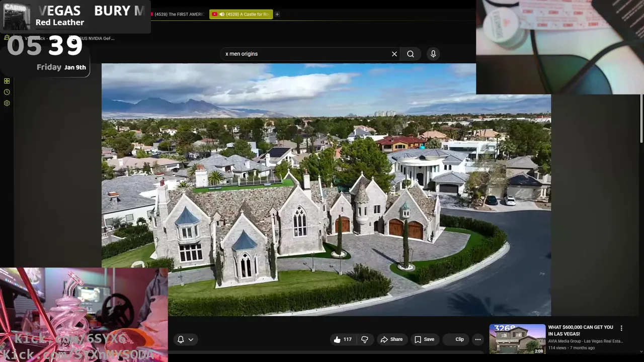644x362 pixels.
Task: Click the 117 like count
Action: [x=348, y=339]
